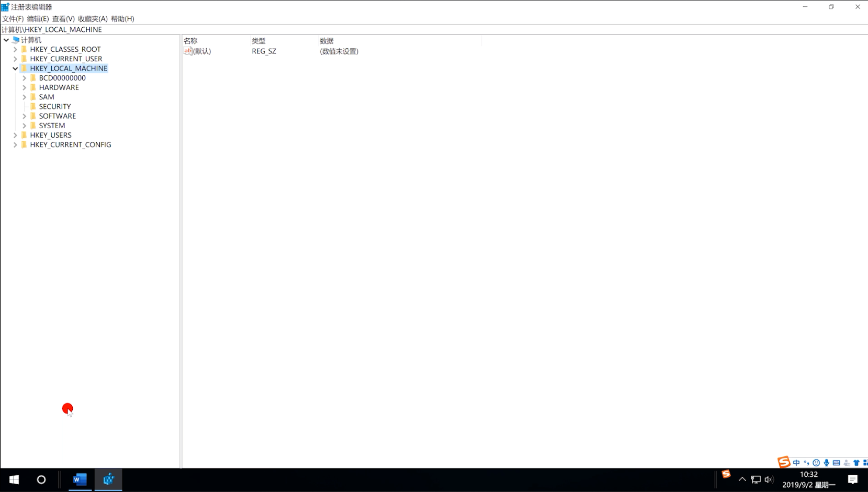Open the Sogou emoji smiley icon

[x=816, y=463]
